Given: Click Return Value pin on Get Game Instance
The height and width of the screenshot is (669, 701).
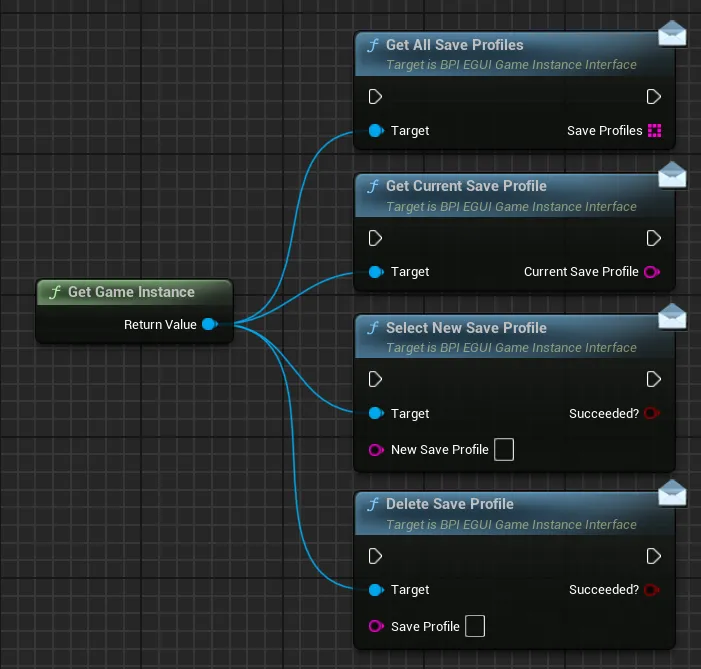Looking at the screenshot, I should [x=210, y=324].
